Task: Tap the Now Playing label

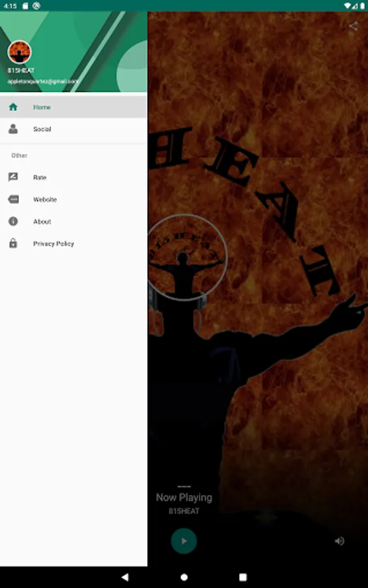Action: (x=184, y=498)
